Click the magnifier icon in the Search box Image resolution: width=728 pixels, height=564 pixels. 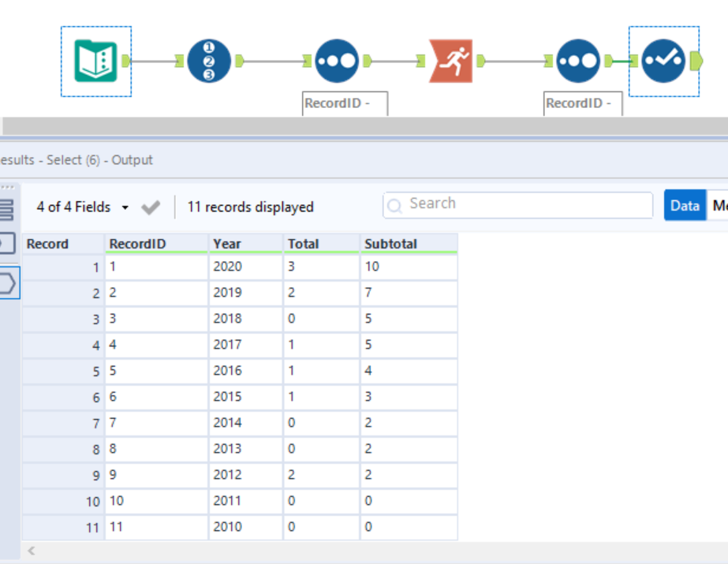click(394, 205)
